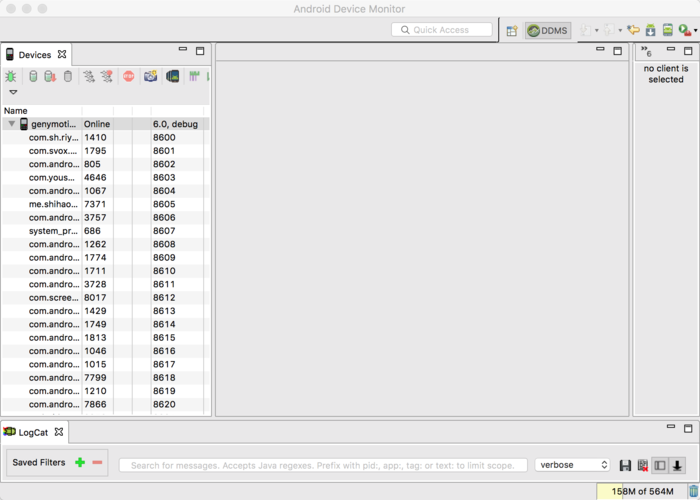Viewport: 700px width, 500px height.
Task: Open the Devices view menu triangle
Action: pyautogui.click(x=13, y=92)
